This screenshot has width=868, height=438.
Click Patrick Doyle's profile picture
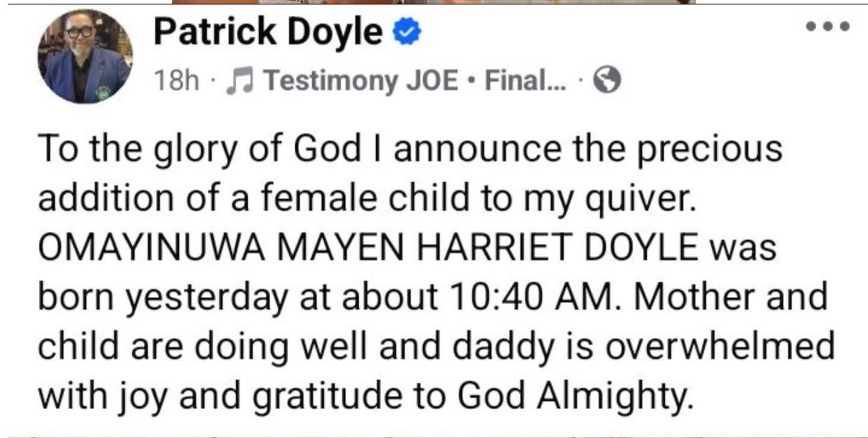[x=85, y=57]
